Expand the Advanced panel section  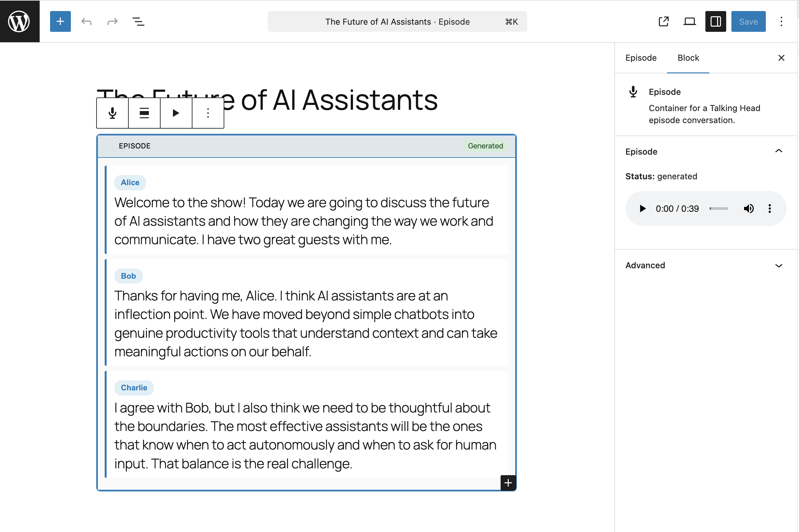coord(778,265)
